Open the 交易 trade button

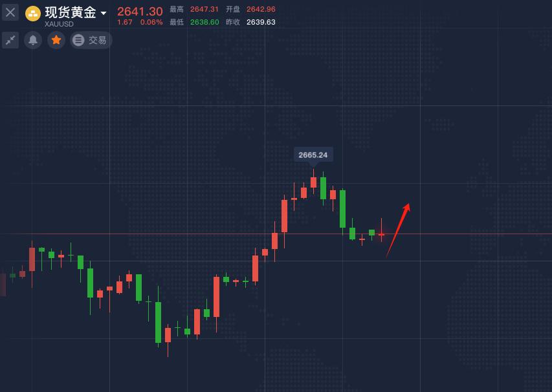91,40
